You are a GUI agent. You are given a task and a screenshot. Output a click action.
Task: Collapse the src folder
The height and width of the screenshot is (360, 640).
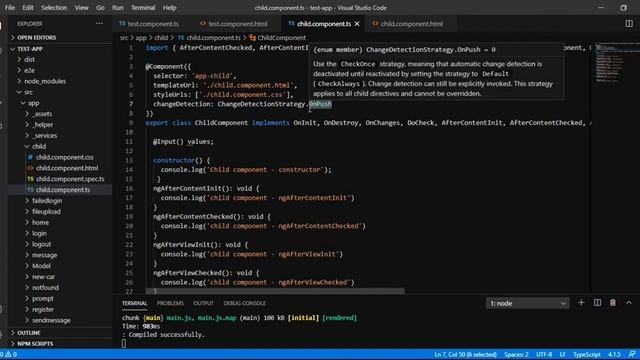[60, 92]
